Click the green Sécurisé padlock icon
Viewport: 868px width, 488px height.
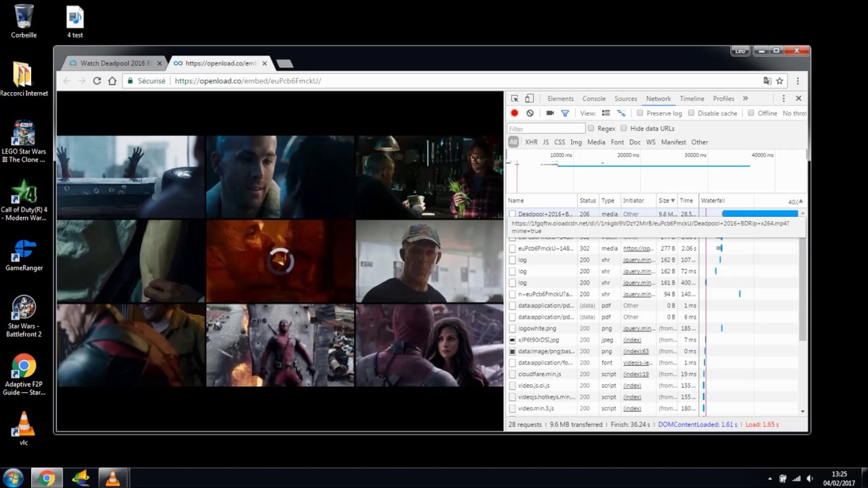coord(130,81)
